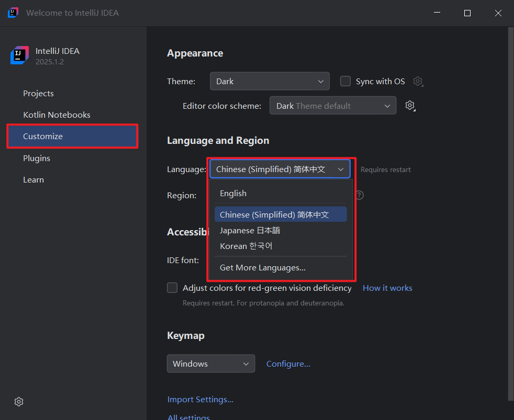Close the Welcome to IntelliJ IDEA window
Viewport: 514px width, 420px height.
pyautogui.click(x=498, y=13)
